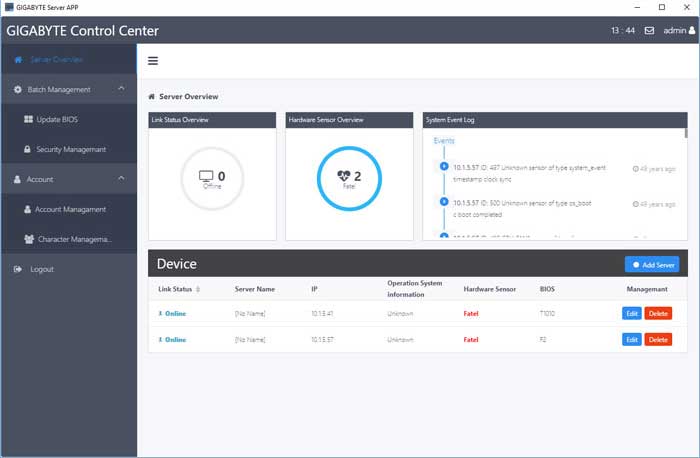
Task: Click the Update BIOS grid icon
Action: point(29,119)
